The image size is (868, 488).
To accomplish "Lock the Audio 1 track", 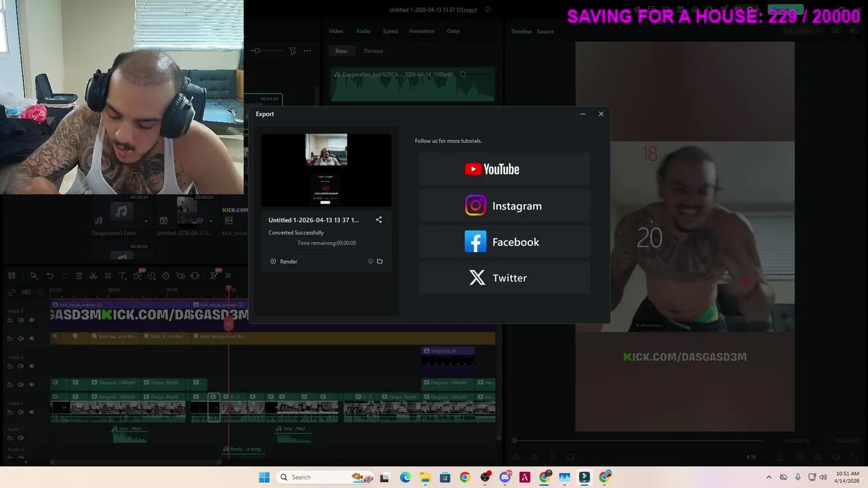I will pos(10,438).
